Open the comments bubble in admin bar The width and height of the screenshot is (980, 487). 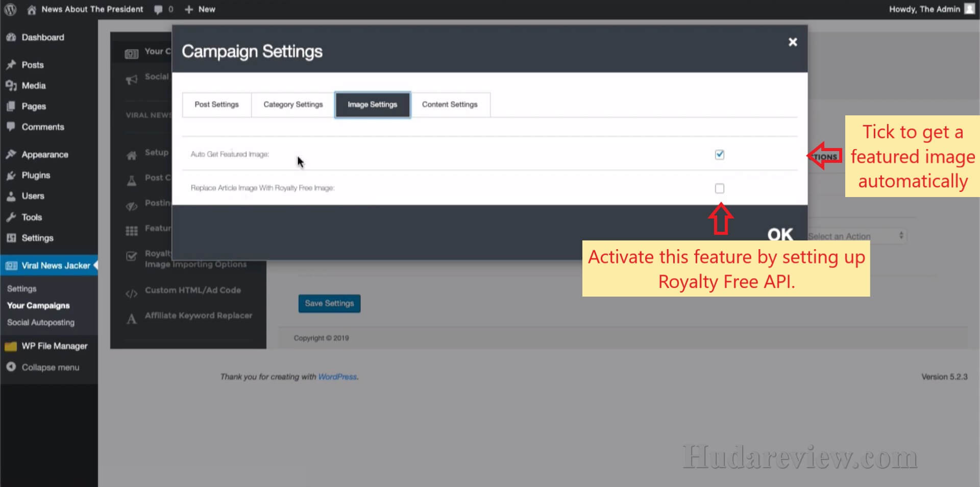click(x=158, y=9)
